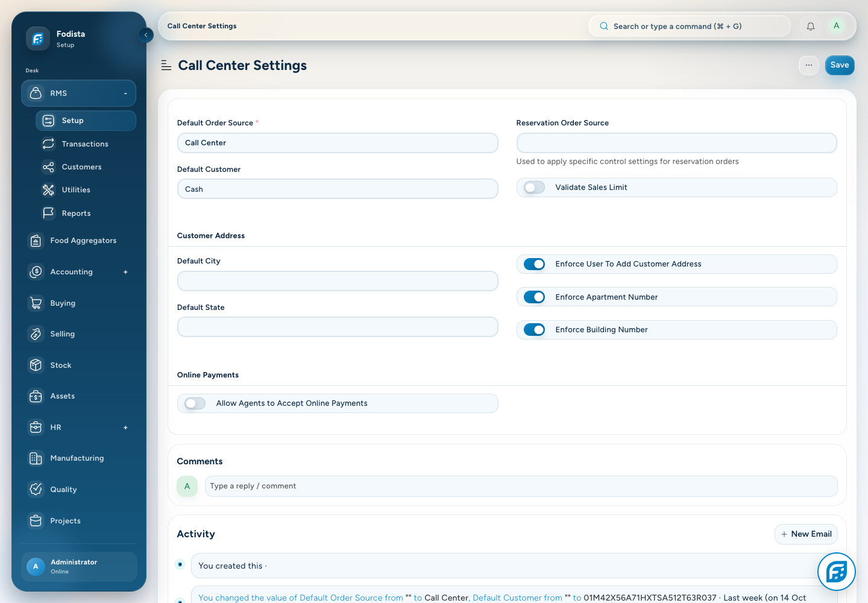Click the Customers share icon
This screenshot has height=603, width=868.
pyautogui.click(x=48, y=167)
